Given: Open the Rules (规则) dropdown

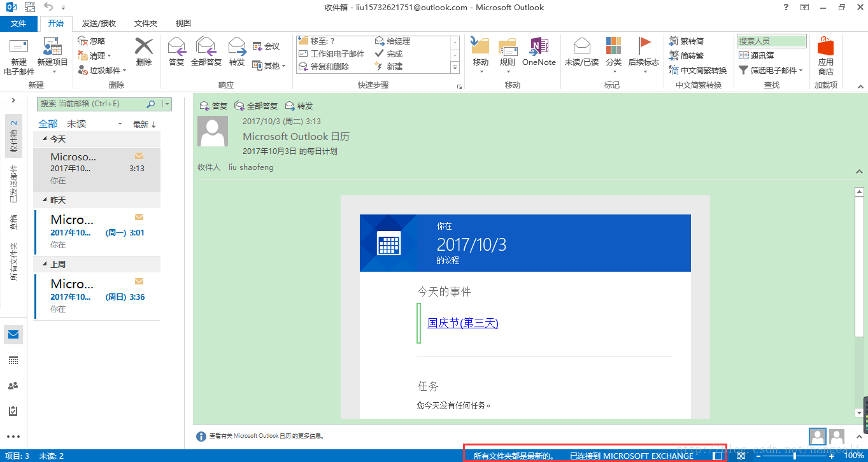Looking at the screenshot, I should [x=508, y=56].
